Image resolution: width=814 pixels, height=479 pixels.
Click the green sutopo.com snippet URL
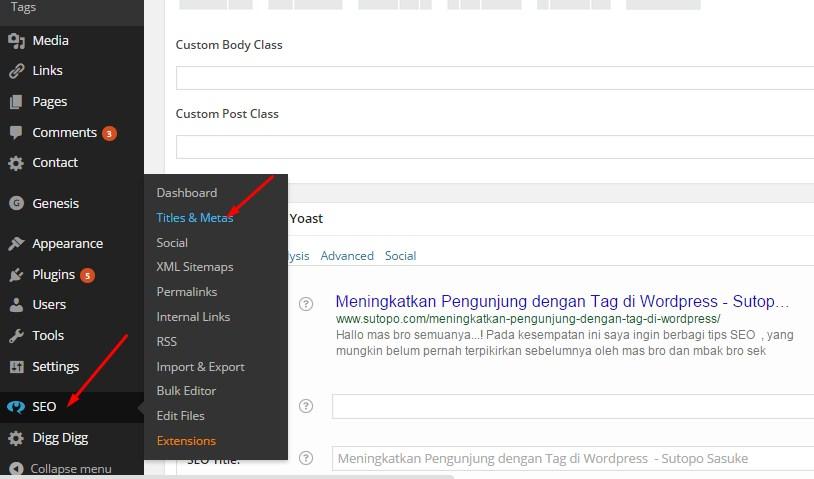[528, 319]
